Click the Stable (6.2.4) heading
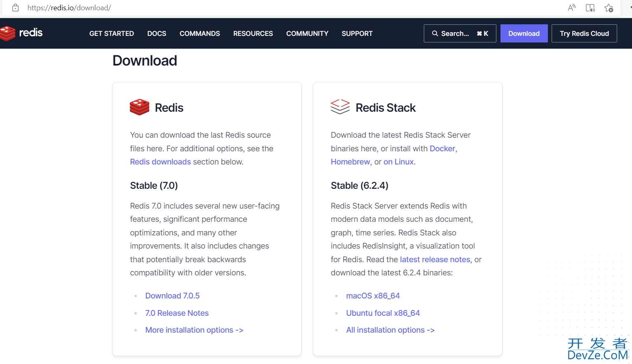This screenshot has height=364, width=632. pos(359,186)
